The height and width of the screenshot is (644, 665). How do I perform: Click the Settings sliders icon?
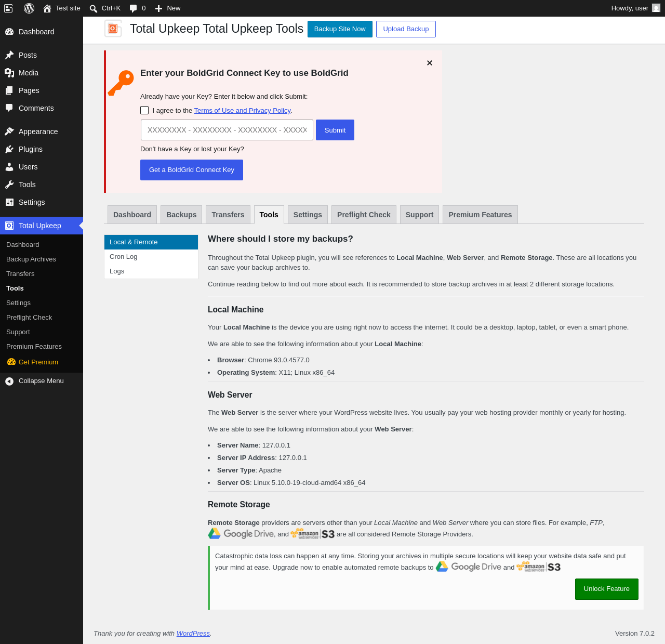click(x=9, y=202)
